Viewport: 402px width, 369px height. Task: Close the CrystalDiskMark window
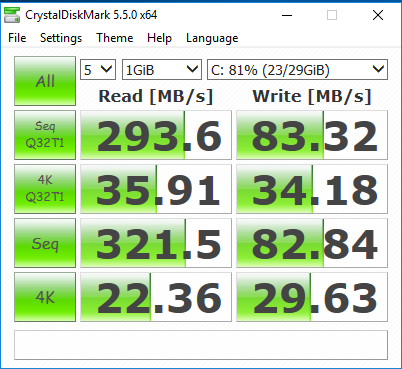coord(378,15)
